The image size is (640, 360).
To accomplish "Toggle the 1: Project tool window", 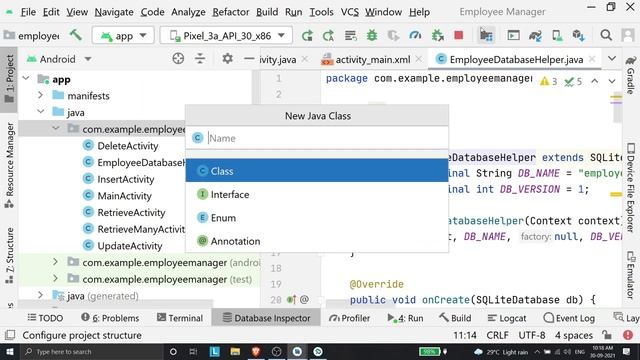I will tap(9, 79).
